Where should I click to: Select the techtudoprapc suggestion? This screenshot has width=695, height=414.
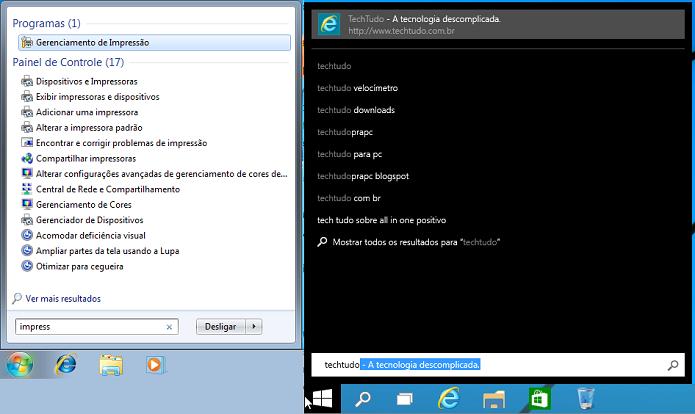pos(345,132)
